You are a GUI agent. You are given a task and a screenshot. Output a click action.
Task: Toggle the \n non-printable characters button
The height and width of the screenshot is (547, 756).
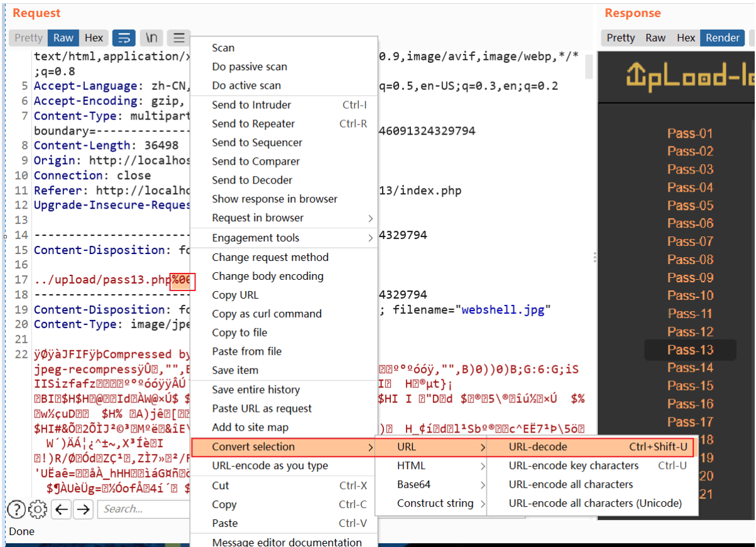151,38
